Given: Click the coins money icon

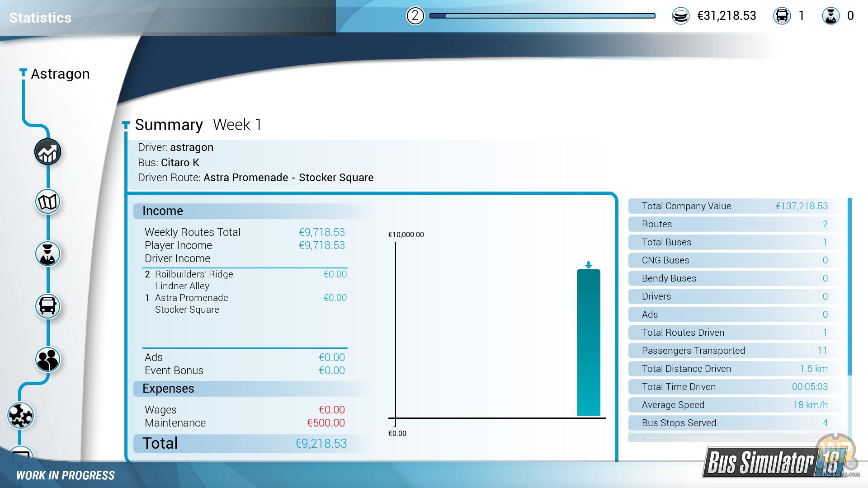Looking at the screenshot, I should pos(680,16).
